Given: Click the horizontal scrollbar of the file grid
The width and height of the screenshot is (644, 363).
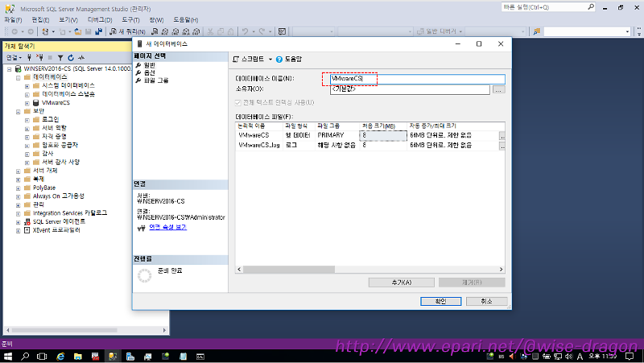Looking at the screenshot, I should pos(289,270).
